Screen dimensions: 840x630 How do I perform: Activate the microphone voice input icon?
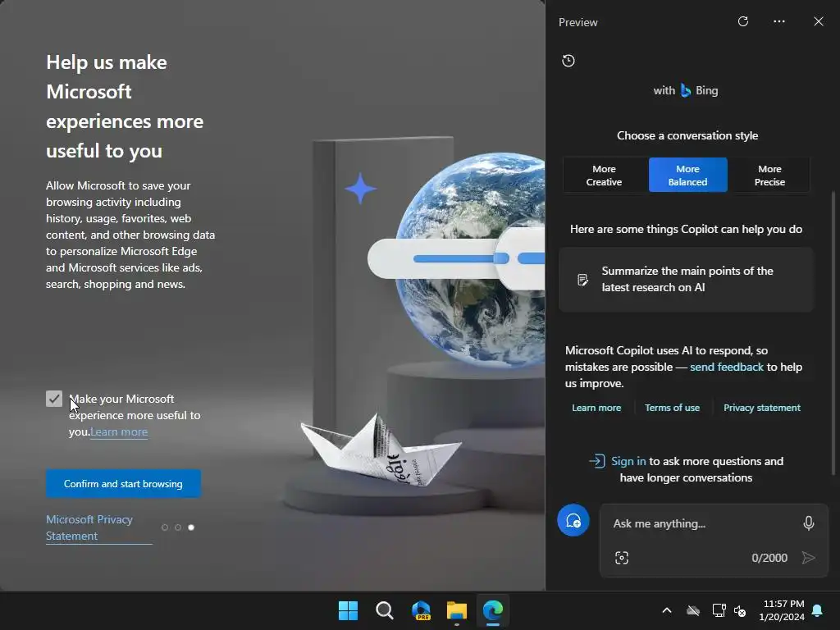(x=808, y=523)
